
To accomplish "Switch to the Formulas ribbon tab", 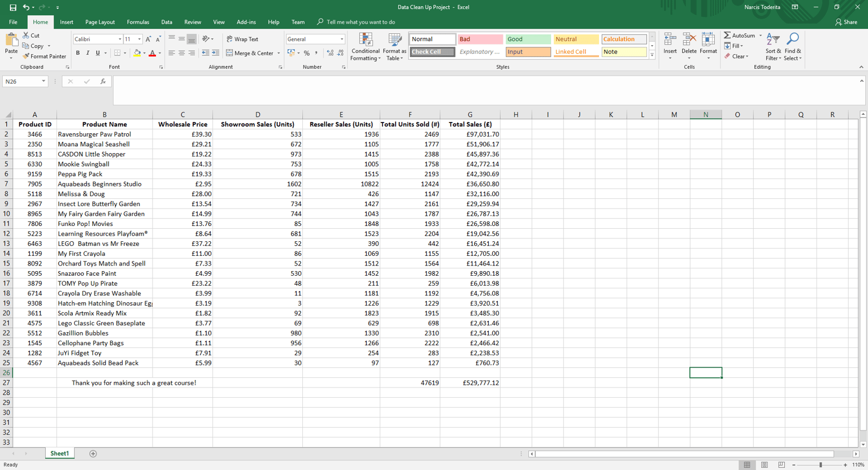I will click(x=138, y=22).
